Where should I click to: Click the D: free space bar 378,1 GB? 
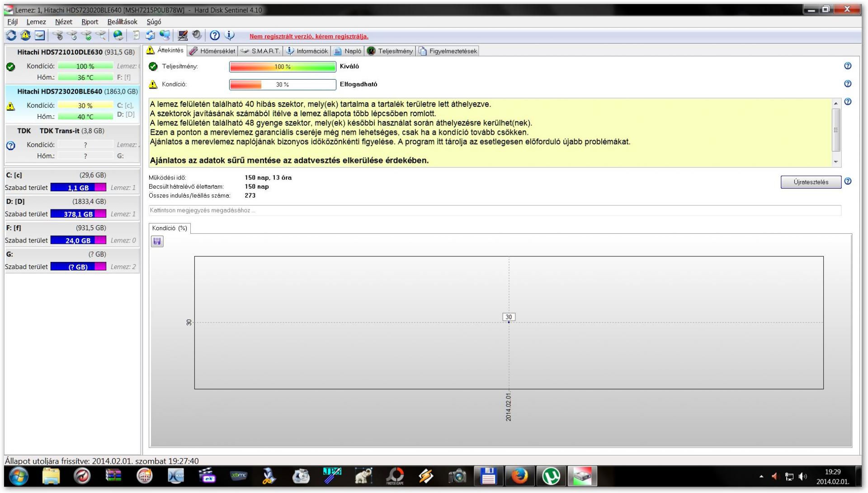click(x=78, y=213)
